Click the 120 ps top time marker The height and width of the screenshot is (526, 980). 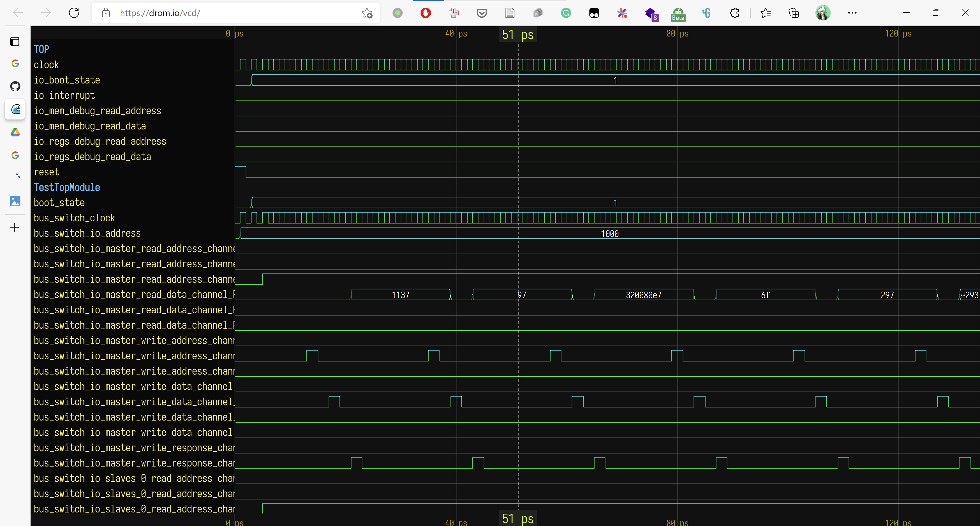[x=898, y=33]
